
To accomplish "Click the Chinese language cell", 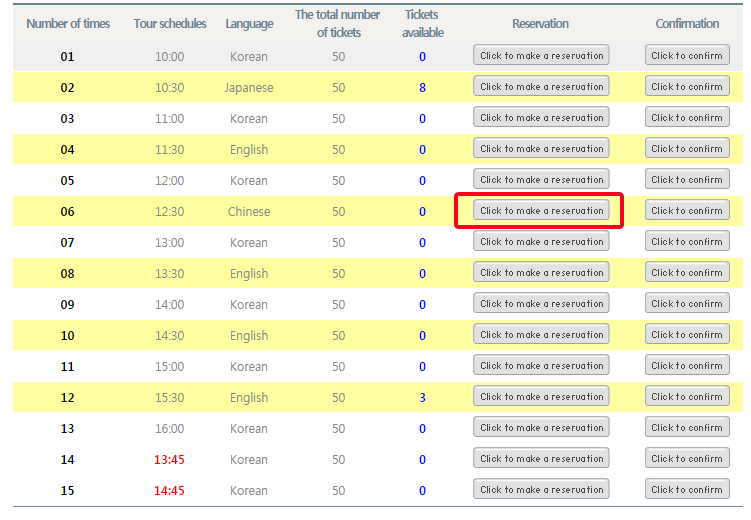I will pyautogui.click(x=249, y=212).
